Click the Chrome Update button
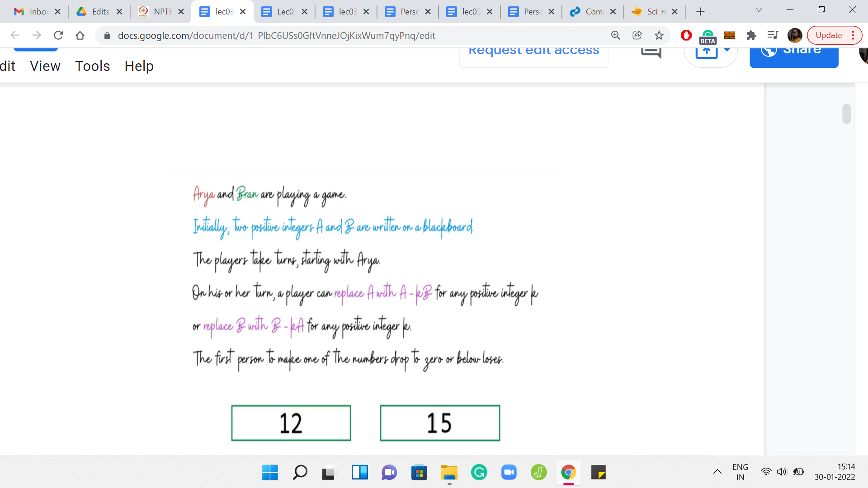Screen dimensions: 868x488 click(x=829, y=35)
